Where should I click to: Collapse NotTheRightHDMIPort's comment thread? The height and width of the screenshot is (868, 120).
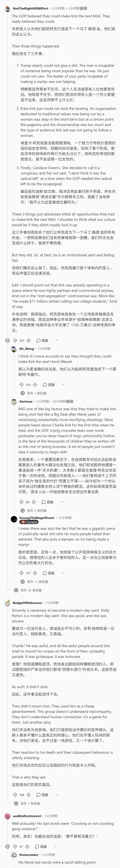7,340
